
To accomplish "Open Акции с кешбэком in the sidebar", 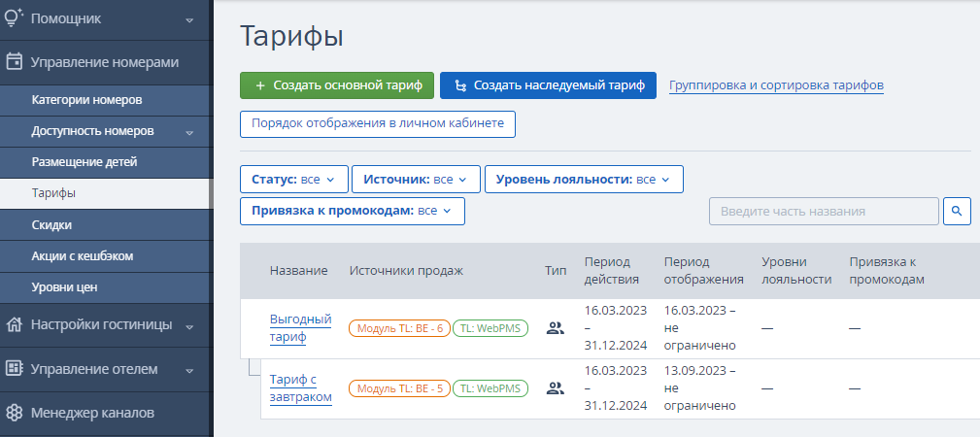I will click(106, 255).
